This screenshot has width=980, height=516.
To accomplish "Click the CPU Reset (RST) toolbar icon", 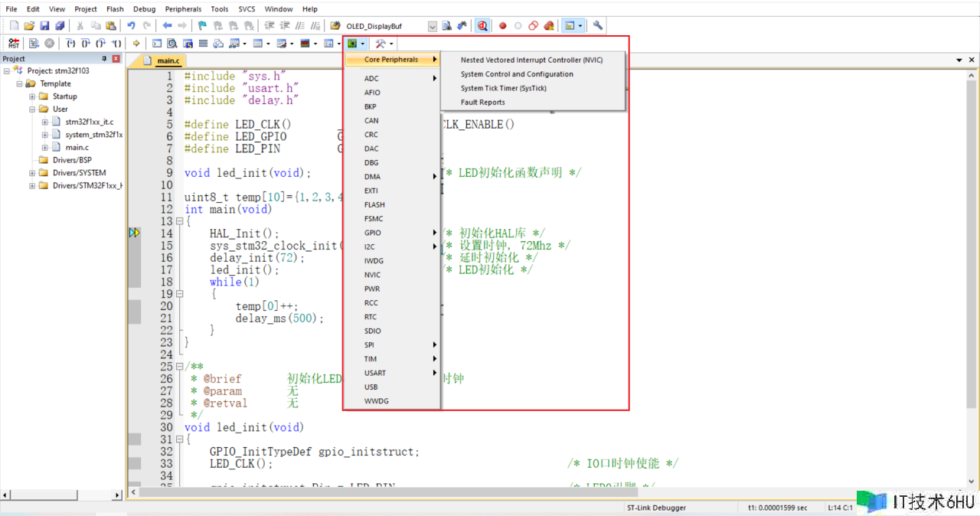I will [14, 44].
